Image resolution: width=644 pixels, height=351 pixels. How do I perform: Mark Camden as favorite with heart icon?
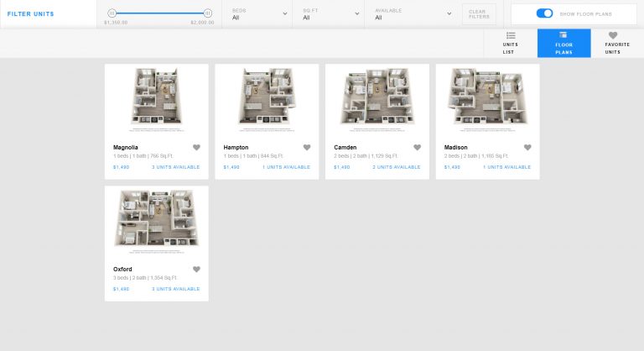coord(418,147)
